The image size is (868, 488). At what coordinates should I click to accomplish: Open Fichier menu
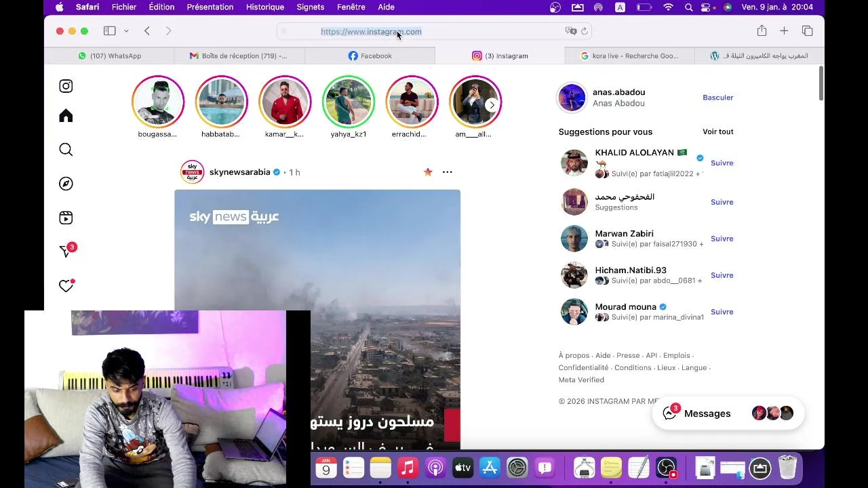(124, 7)
